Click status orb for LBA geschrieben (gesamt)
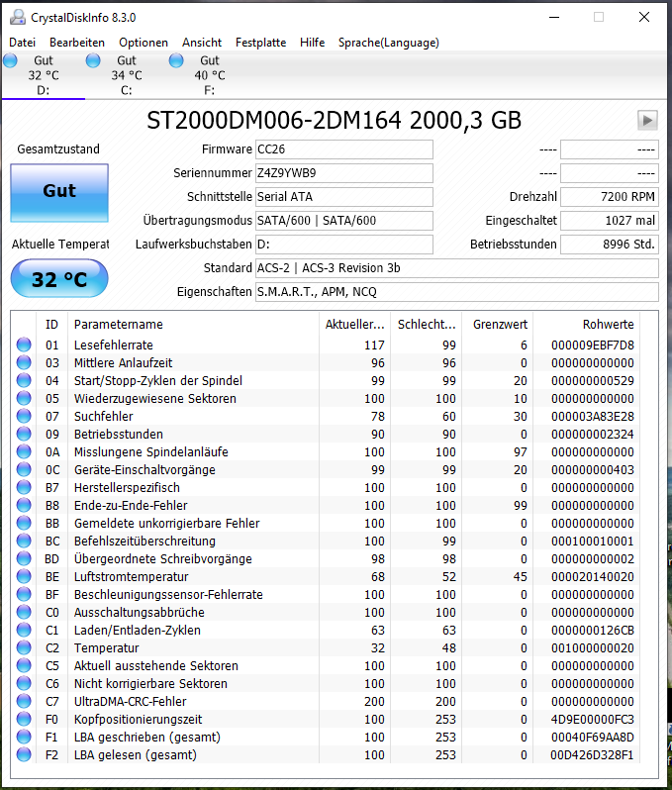 coord(24,737)
